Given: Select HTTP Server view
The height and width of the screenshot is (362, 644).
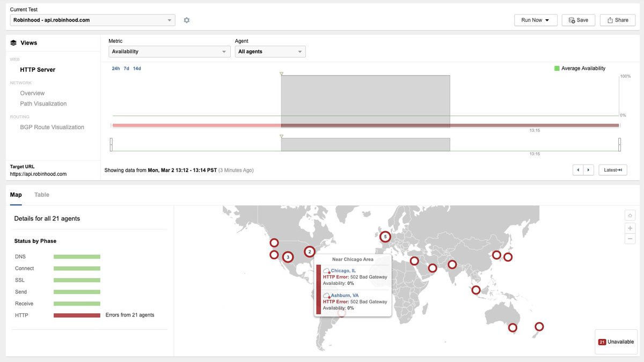Looking at the screenshot, I should click(x=38, y=70).
